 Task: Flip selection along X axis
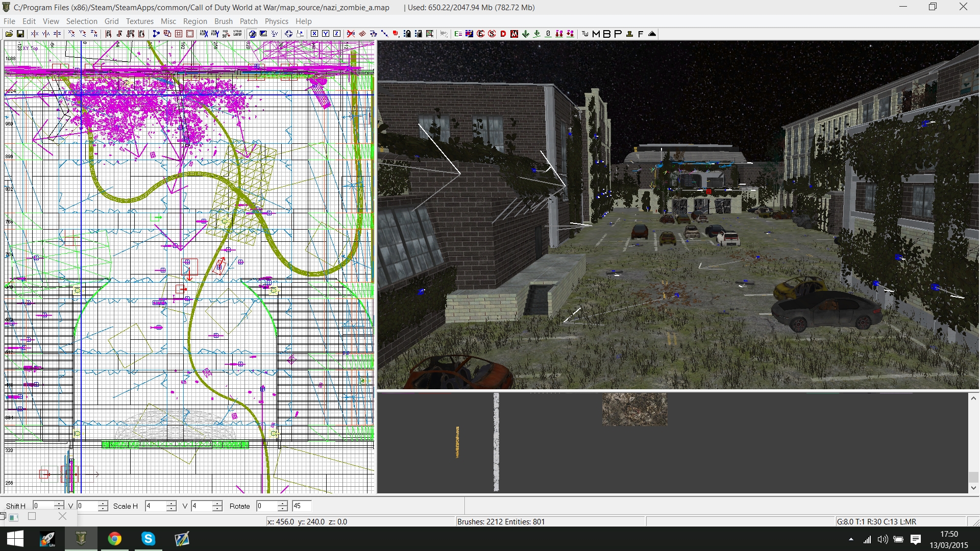click(35, 34)
